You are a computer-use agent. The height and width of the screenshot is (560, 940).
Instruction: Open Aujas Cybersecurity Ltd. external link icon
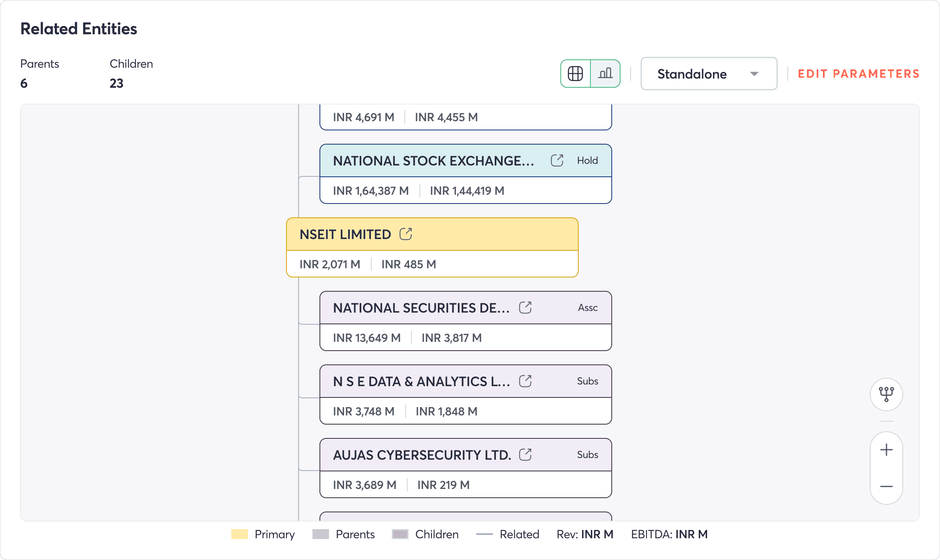pos(525,455)
